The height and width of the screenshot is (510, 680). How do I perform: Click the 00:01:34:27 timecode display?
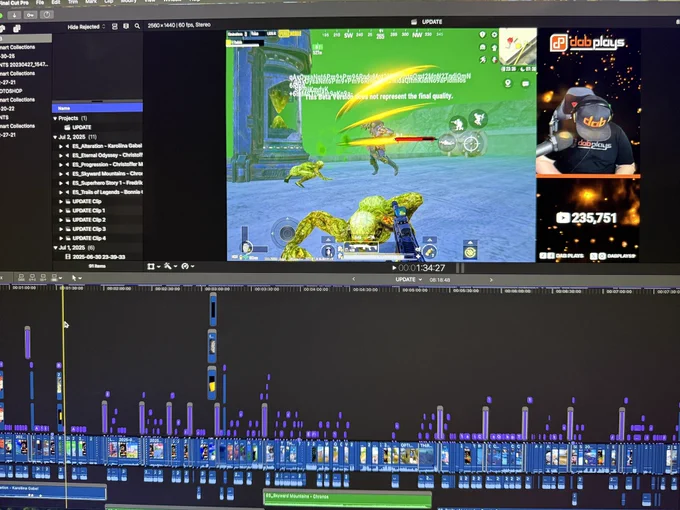tap(422, 268)
